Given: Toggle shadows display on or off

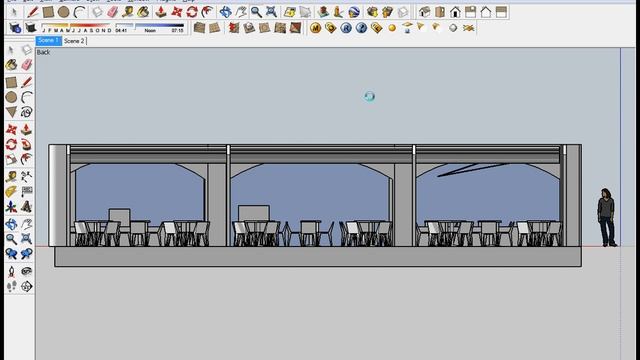Looking at the screenshot, I should 31,28.
